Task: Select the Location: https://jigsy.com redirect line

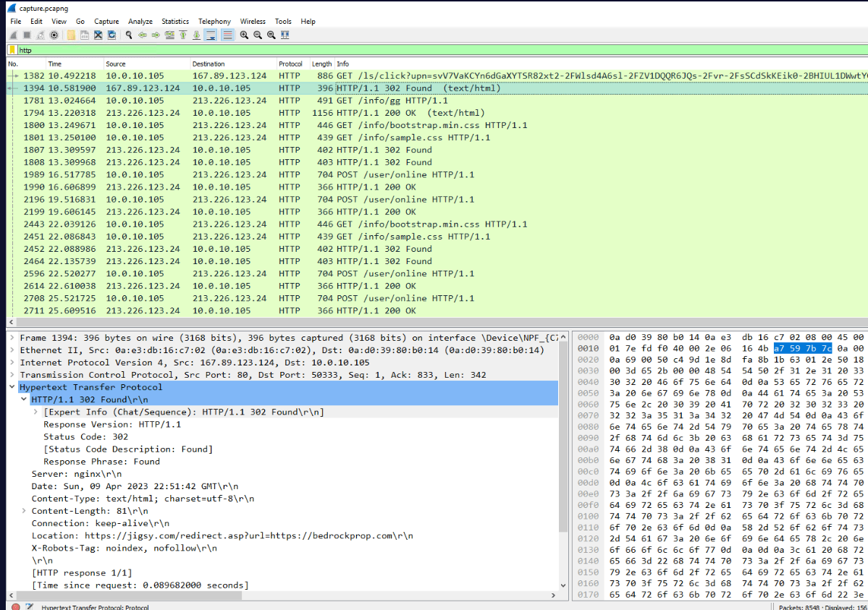Action: tap(222, 535)
